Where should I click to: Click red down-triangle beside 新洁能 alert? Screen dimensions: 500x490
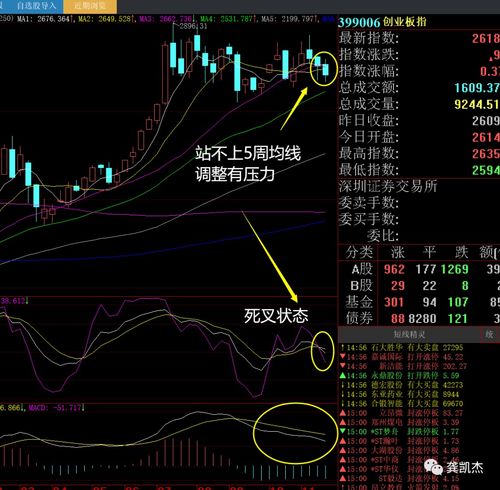(x=342, y=366)
